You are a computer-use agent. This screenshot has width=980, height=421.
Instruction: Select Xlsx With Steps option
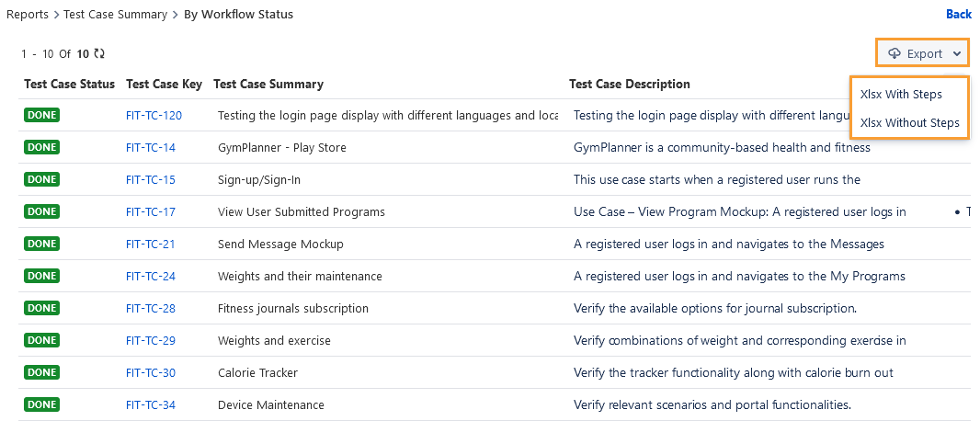(x=901, y=94)
